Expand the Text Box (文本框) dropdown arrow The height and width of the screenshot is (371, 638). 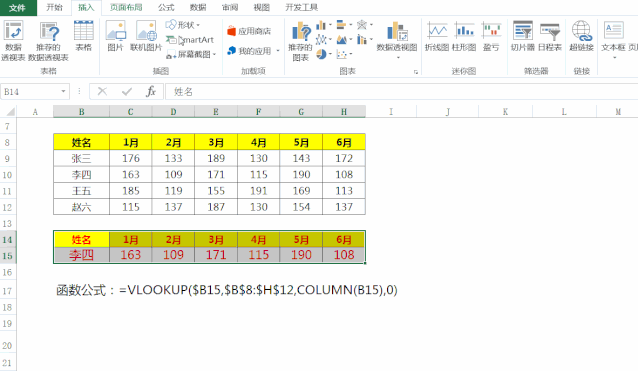pyautogui.click(x=615, y=58)
